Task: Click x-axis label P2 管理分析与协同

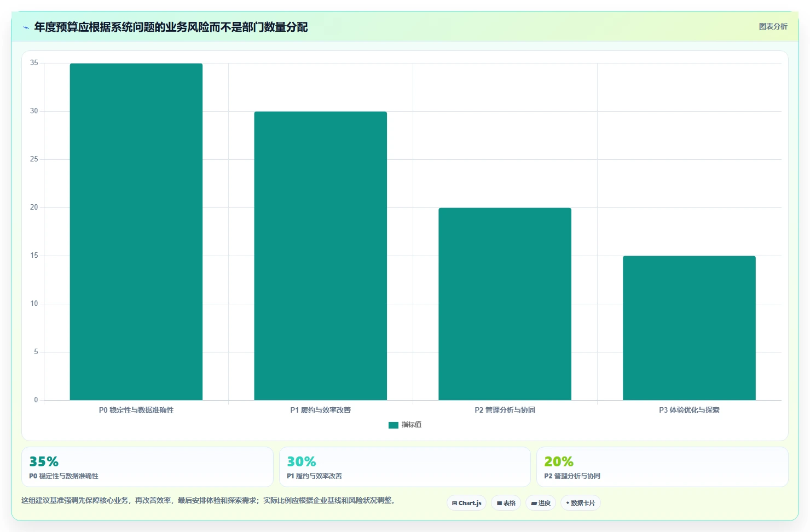Action: [505, 410]
